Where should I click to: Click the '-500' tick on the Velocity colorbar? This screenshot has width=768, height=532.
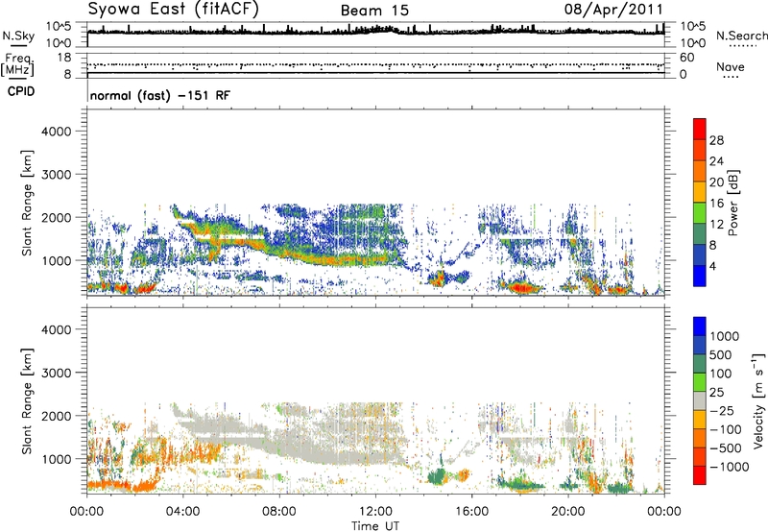(x=725, y=447)
